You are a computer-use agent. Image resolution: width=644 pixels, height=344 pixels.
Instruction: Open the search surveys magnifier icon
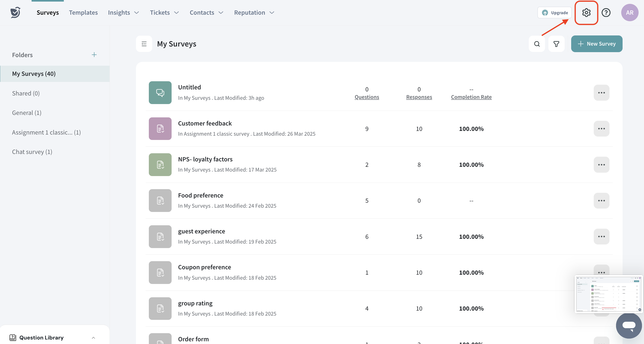tap(537, 44)
